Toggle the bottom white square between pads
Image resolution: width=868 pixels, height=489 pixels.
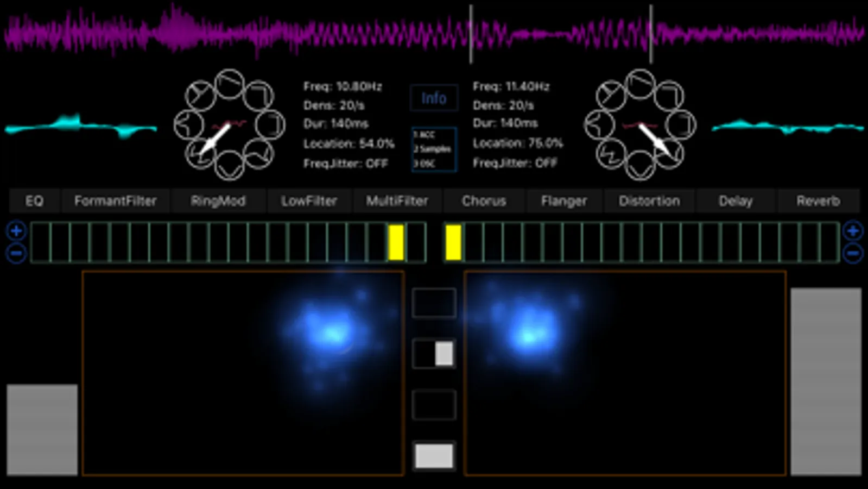tap(434, 456)
